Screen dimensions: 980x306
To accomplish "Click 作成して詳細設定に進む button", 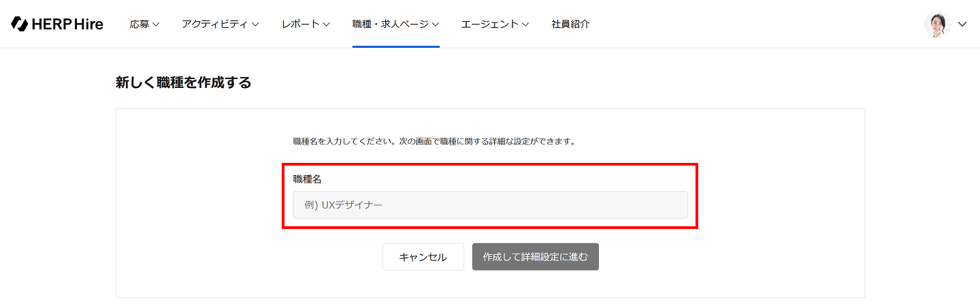I will click(x=536, y=257).
